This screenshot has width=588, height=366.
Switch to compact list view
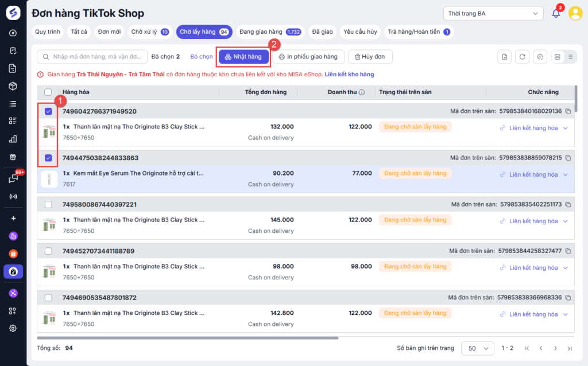570,56
